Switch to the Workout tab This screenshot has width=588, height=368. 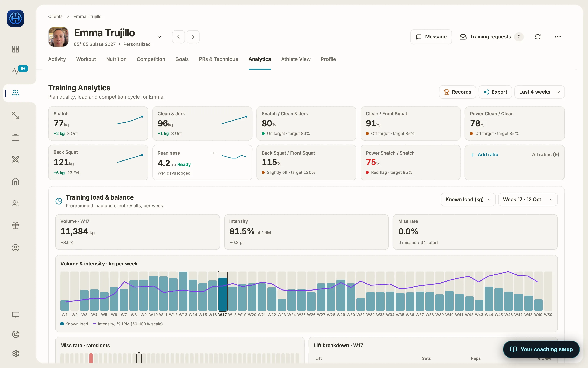(86, 59)
